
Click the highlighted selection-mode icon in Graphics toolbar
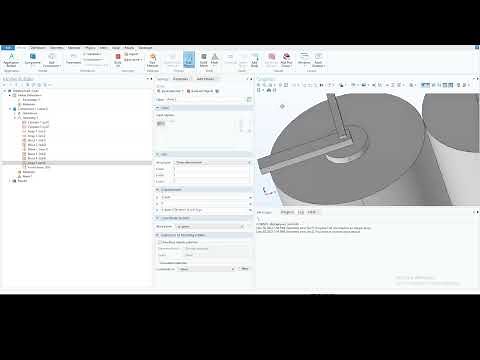[425, 85]
